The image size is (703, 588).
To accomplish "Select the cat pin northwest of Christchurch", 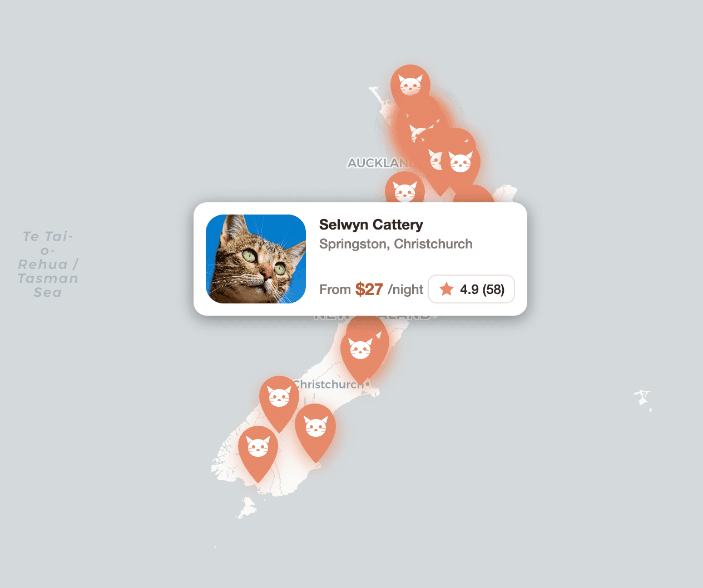I will click(x=279, y=397).
